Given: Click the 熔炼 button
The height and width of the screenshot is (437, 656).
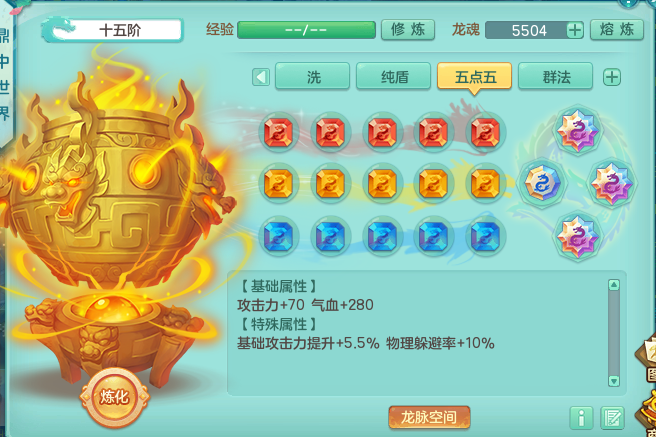Looking at the screenshot, I should (617, 30).
